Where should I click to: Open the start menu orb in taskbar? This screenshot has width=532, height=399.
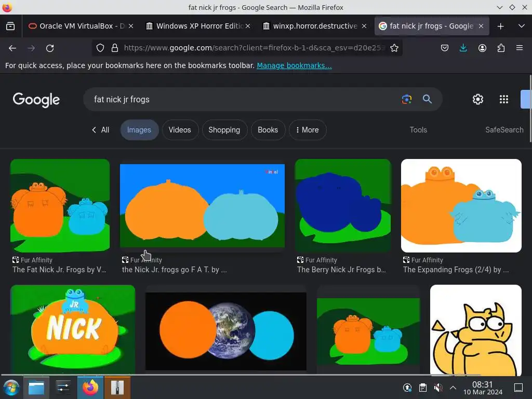tap(11, 388)
